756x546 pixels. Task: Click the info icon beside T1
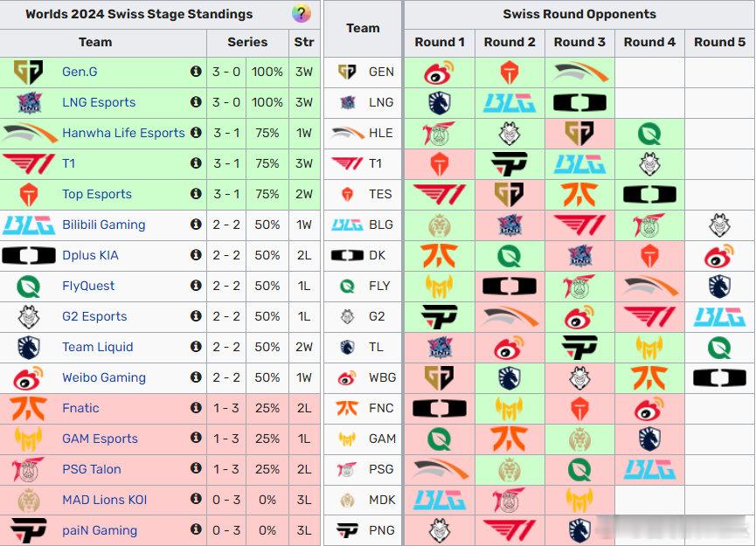196,163
